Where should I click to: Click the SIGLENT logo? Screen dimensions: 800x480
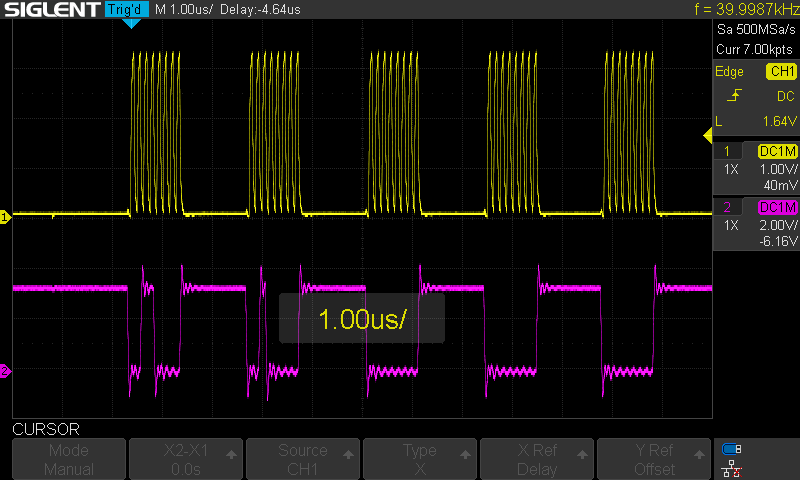52,10
